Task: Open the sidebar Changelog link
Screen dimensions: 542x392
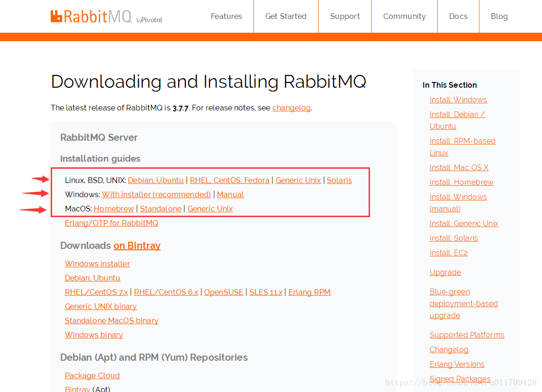Action: (449, 349)
